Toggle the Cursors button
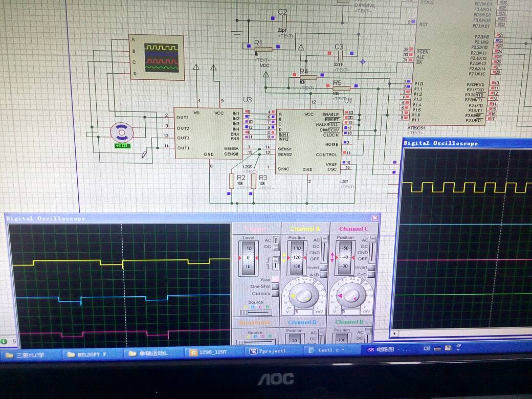532x399 pixels. (x=275, y=293)
